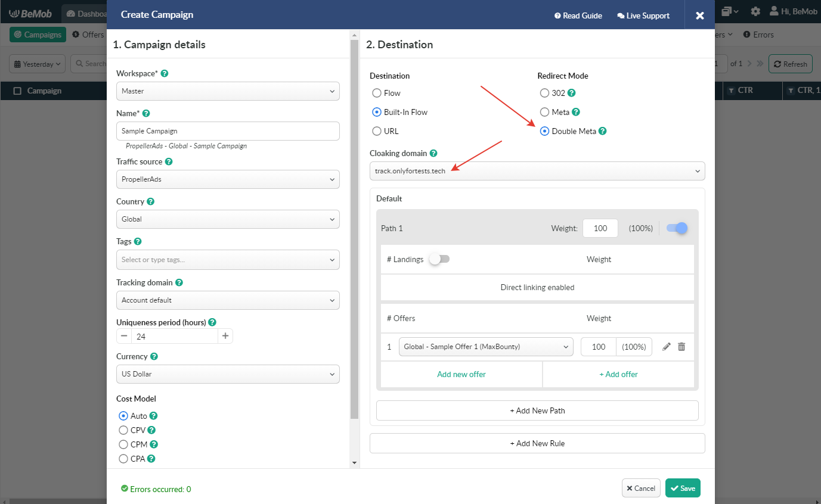Save the campaign
This screenshot has height=504, width=821.
coord(683,488)
